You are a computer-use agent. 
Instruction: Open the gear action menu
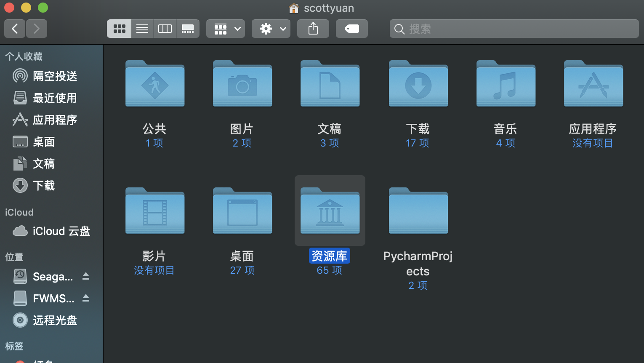271,29
